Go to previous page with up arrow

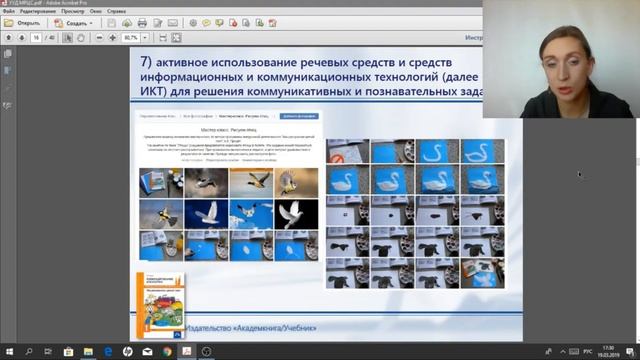click(9, 38)
